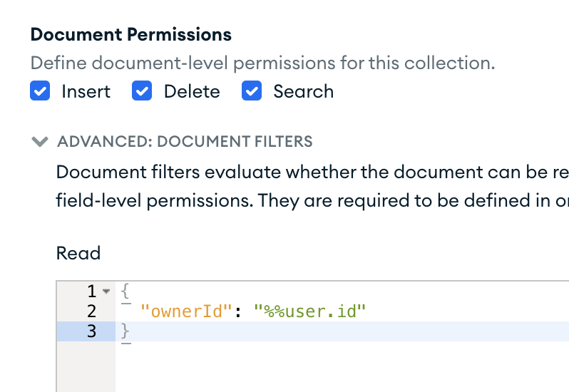Click the "ownerId" key in the editor
The image size is (569, 392).
coord(182,311)
